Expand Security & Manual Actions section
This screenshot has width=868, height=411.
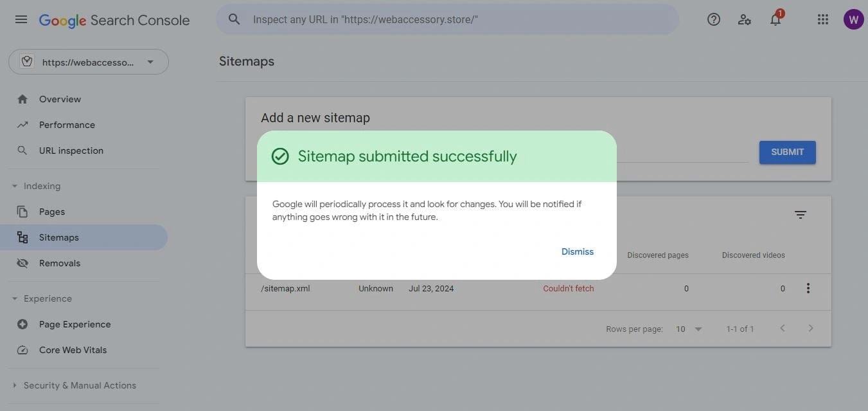click(15, 385)
